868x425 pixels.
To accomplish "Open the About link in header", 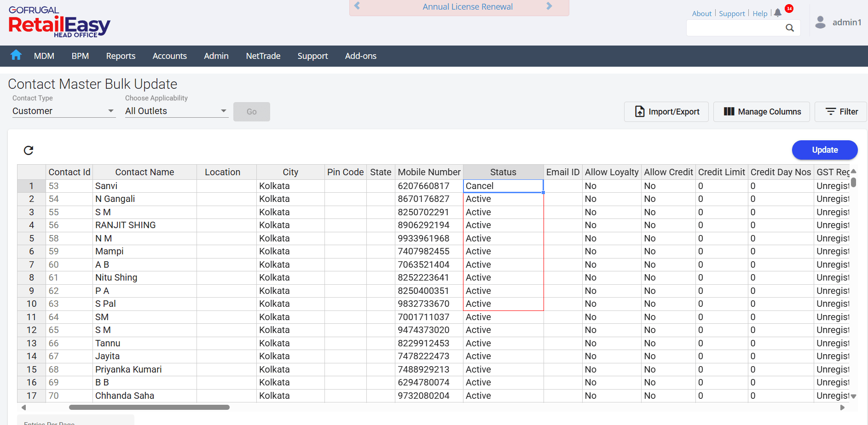I will click(701, 14).
